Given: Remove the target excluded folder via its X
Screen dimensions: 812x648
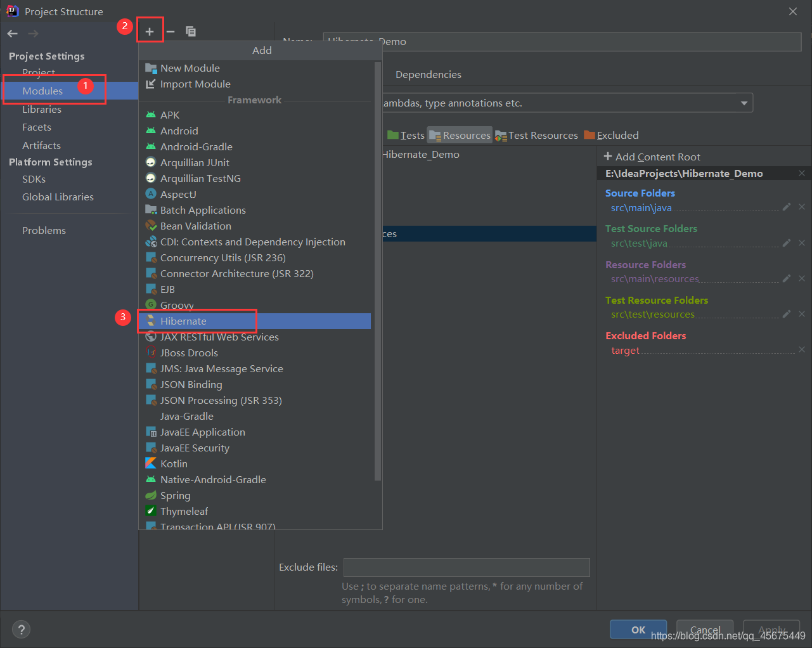Looking at the screenshot, I should [x=801, y=349].
